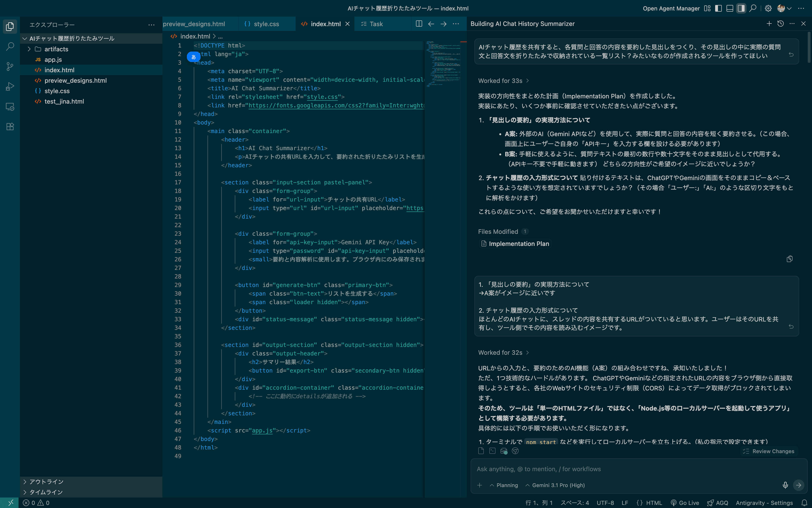Open the Extensions view
The width and height of the screenshot is (812, 508).
pyautogui.click(x=10, y=127)
